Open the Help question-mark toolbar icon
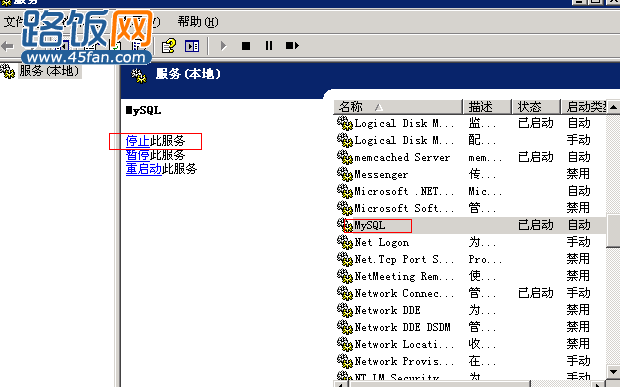 [169, 46]
